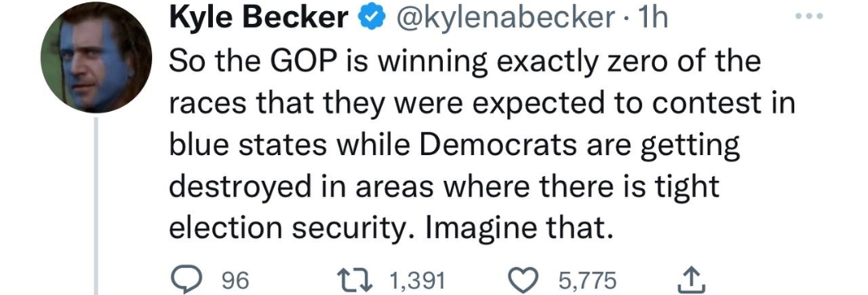The height and width of the screenshot is (295, 868).
Task: Click the line "blue states while Democrats"
Action: click(454, 145)
